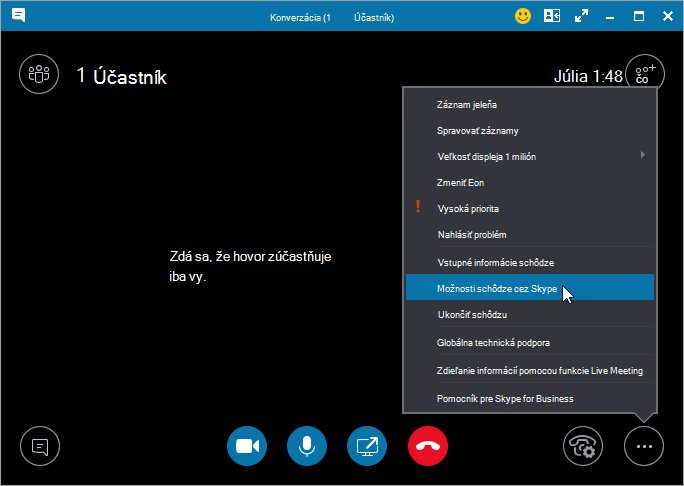Viewport: 684px width, 486px height.
Task: Click the 'Zdá sa, že hovor zúčastňuje' message
Action: click(250, 256)
